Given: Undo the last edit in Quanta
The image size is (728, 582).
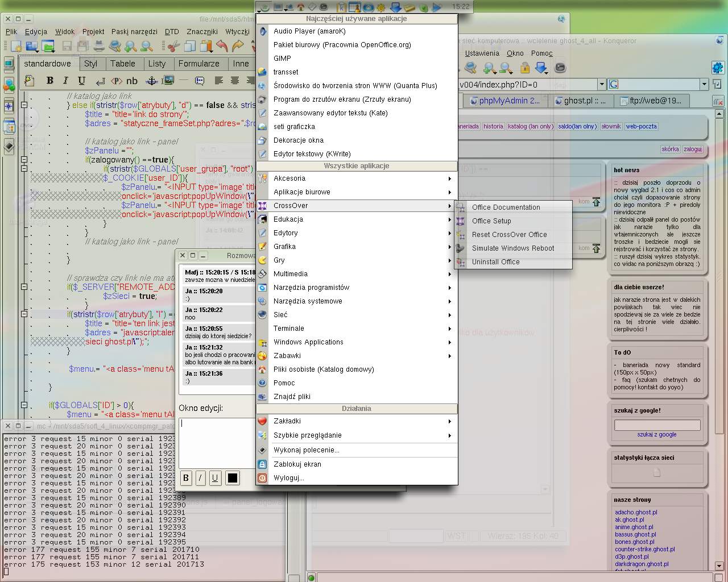Looking at the screenshot, I should click(222, 47).
